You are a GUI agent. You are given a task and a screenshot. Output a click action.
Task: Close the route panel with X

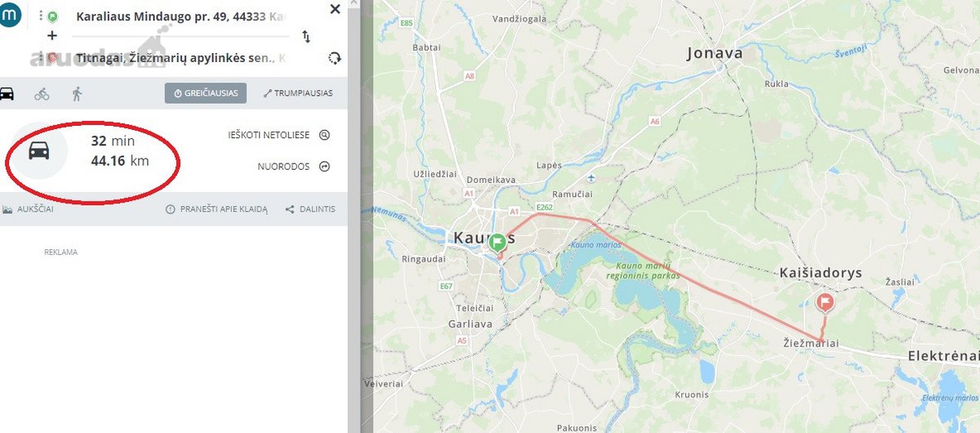tap(335, 9)
